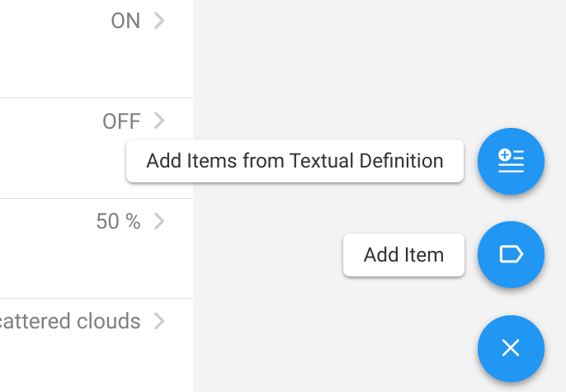Image resolution: width=566 pixels, height=392 pixels.
Task: Choose the "Add Item" text label
Action: point(403,255)
